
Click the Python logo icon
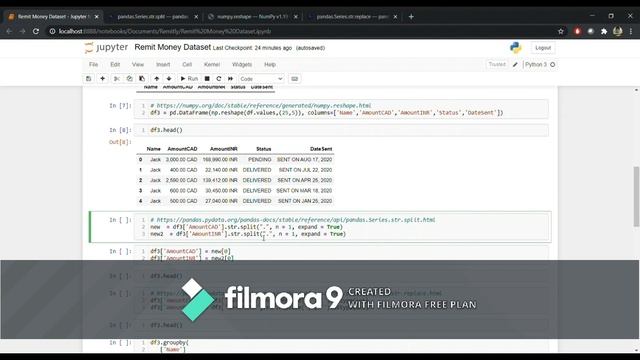[x=516, y=48]
